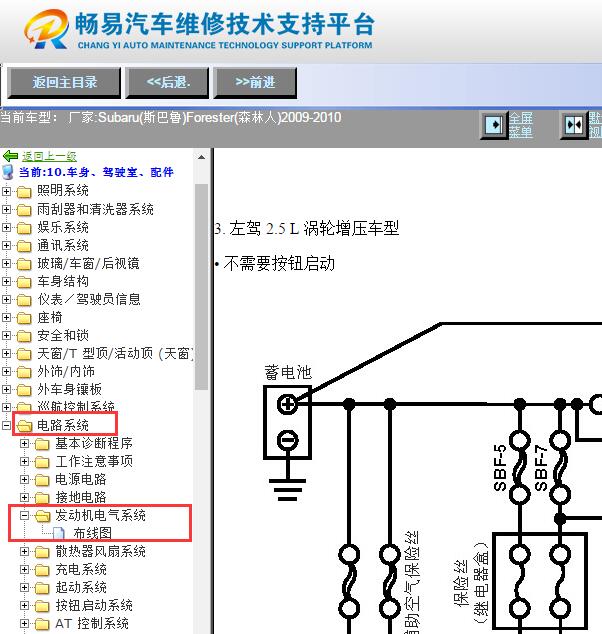602x634 pixels.
Task: Click the 全屏菜单 link
Action: click(x=521, y=125)
